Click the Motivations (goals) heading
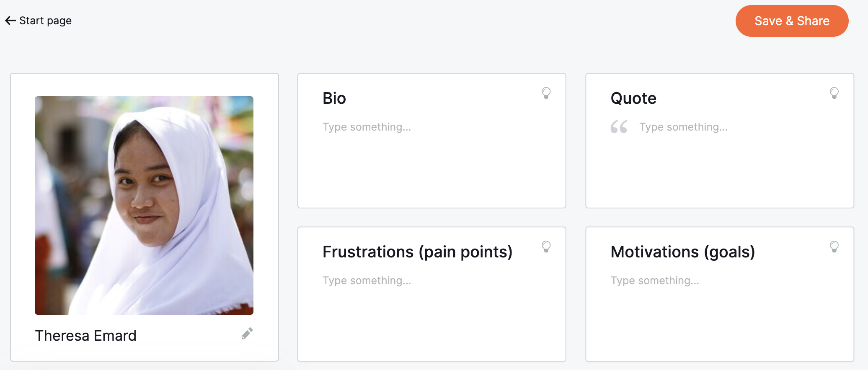 click(683, 252)
